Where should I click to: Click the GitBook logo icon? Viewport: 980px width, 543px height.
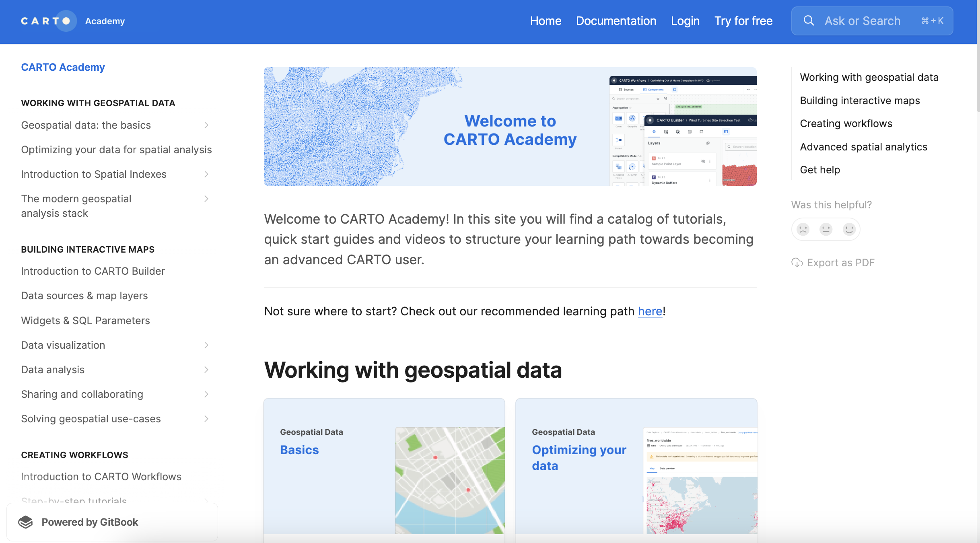coord(25,522)
